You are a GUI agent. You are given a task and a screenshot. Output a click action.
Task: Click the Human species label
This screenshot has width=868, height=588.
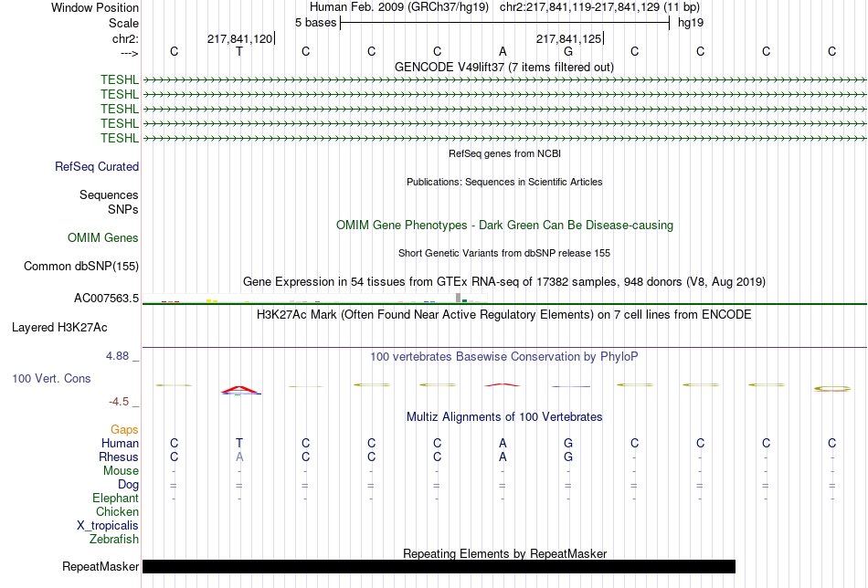120,443
